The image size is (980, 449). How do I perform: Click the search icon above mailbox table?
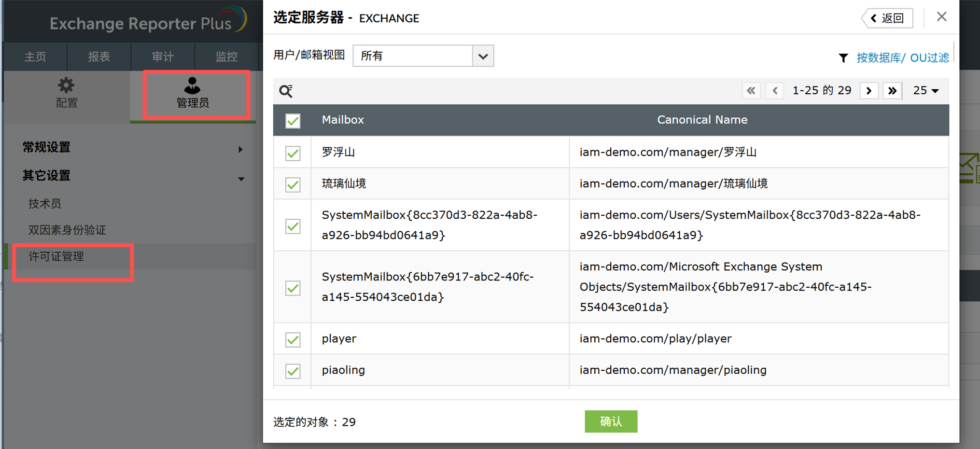(286, 91)
